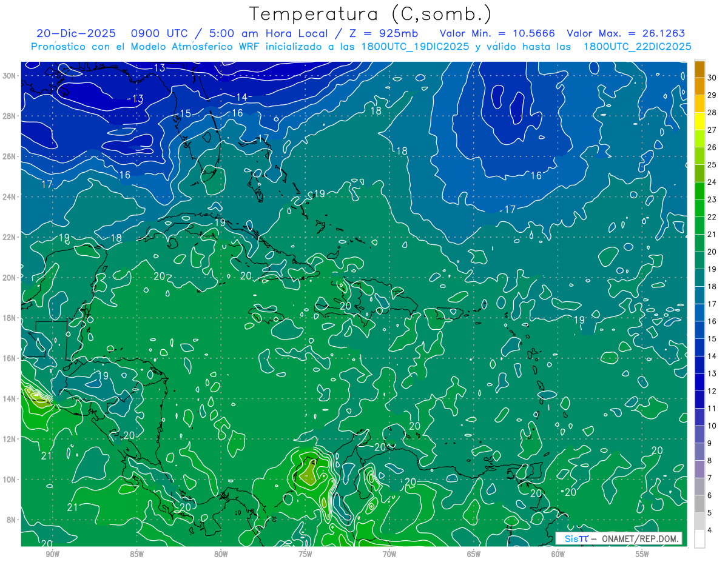Click the valid-until time 1800UTC_22DIC2025
728x562 pixels.
tap(637, 47)
